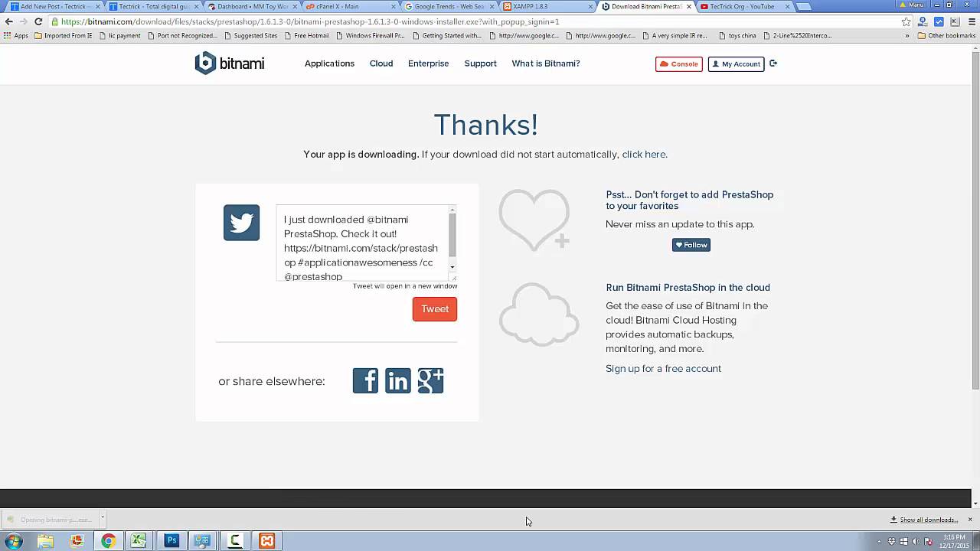The image size is (980, 551).
Task: Open Cloud menu
Action: point(381,64)
